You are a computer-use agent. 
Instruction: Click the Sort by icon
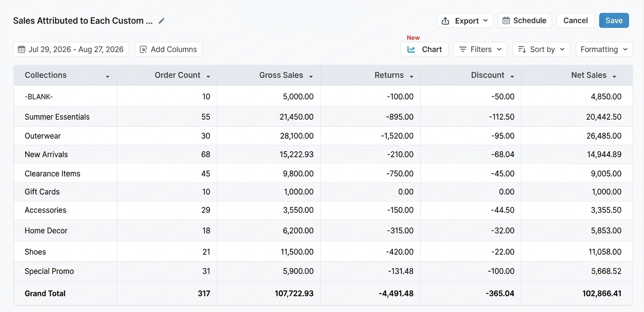pos(522,49)
